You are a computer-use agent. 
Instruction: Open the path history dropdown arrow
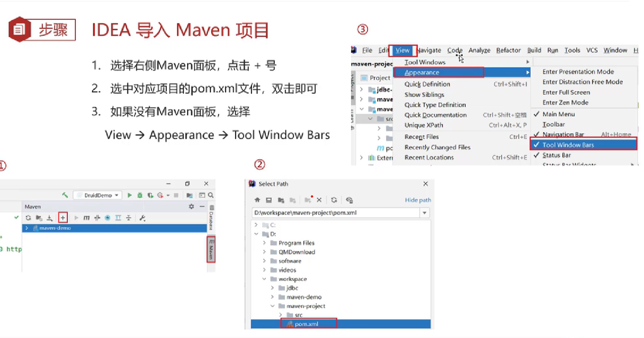coord(425,213)
